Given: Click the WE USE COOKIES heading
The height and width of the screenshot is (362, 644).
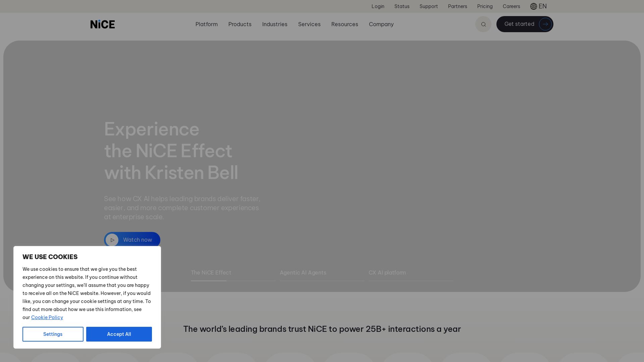Looking at the screenshot, I should pos(50,257).
